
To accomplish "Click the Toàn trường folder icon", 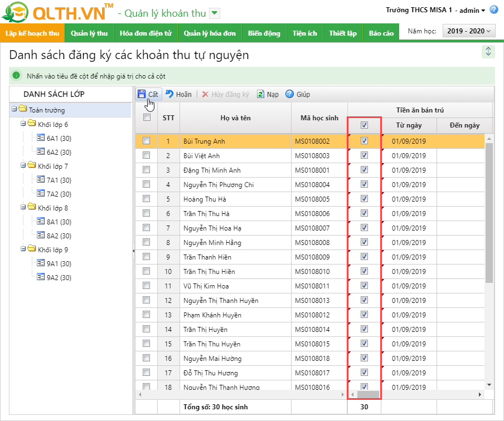I will point(23,108).
